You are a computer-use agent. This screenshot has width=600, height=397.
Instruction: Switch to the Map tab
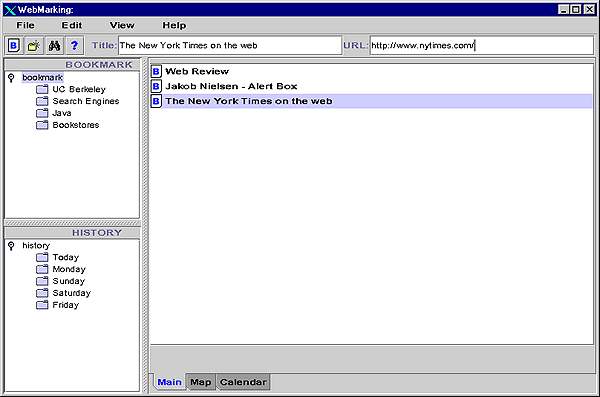point(201,382)
